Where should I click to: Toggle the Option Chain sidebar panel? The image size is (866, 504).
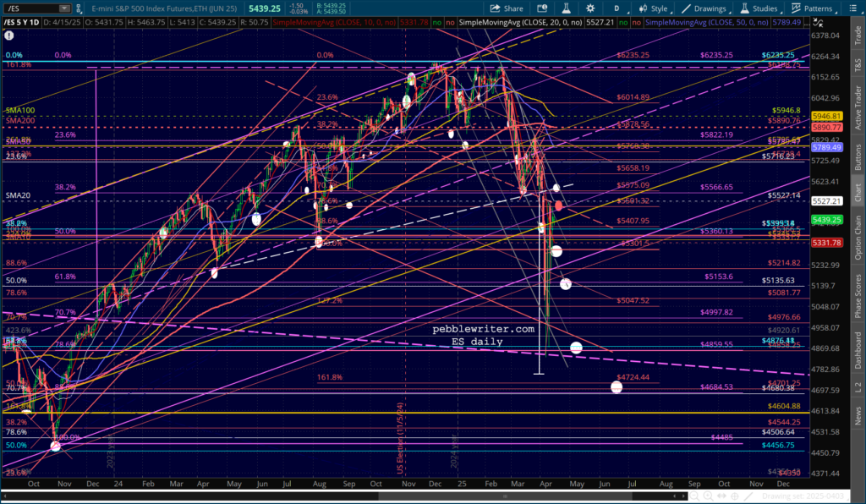click(x=858, y=238)
